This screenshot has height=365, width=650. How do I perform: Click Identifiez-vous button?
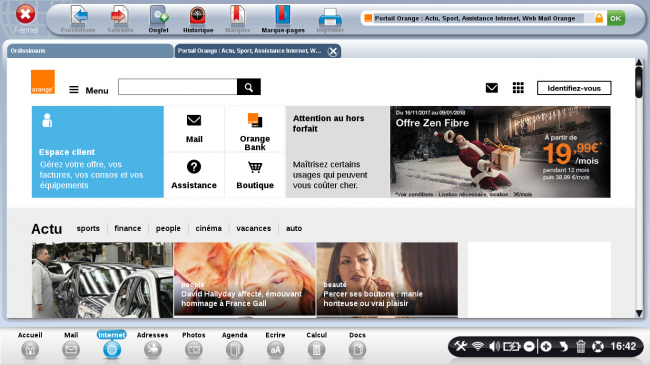574,88
